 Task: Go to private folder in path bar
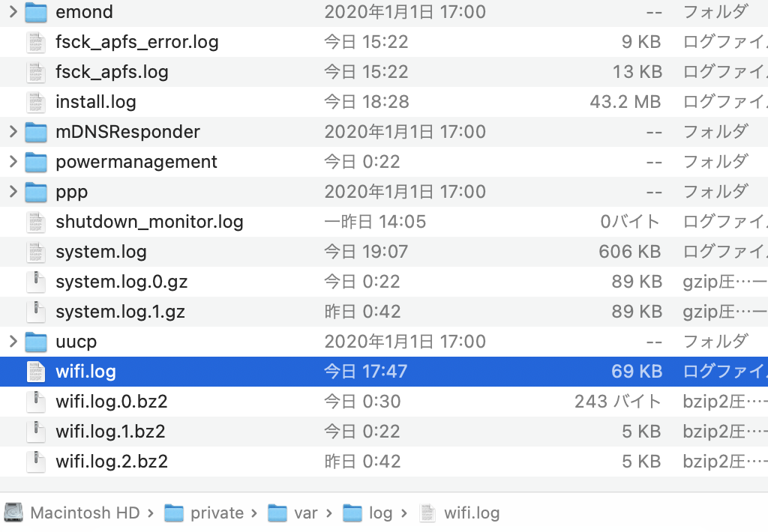(x=217, y=513)
